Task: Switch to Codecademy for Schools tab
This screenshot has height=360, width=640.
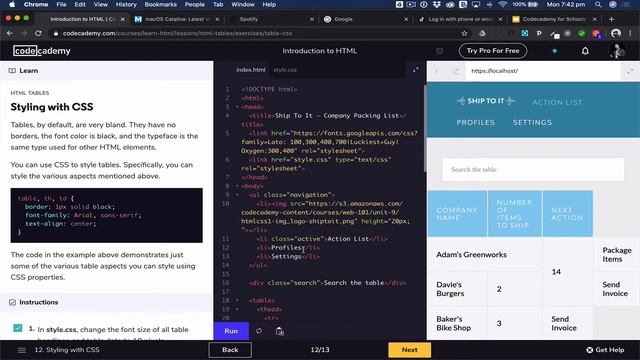Action: [x=554, y=19]
